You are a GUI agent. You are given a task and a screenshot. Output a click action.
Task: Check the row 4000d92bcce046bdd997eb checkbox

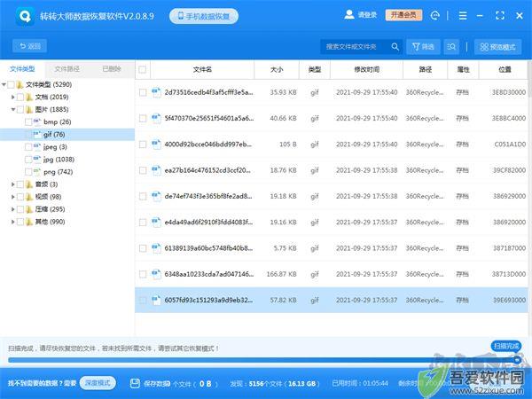[x=143, y=145]
